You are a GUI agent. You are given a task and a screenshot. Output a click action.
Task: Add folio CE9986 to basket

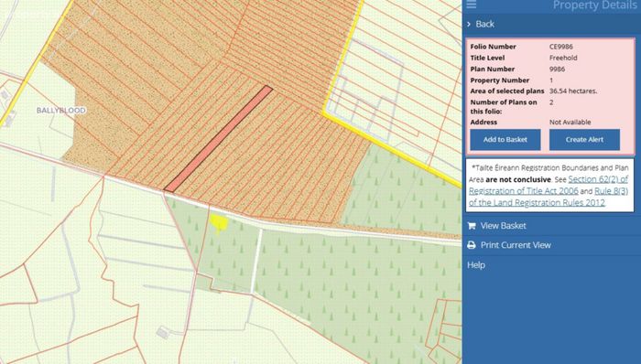point(505,140)
